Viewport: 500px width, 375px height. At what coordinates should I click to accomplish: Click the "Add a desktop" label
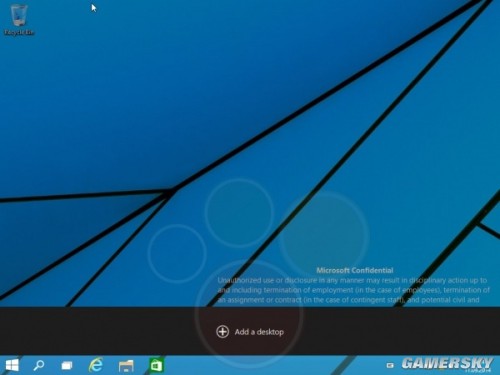point(259,332)
